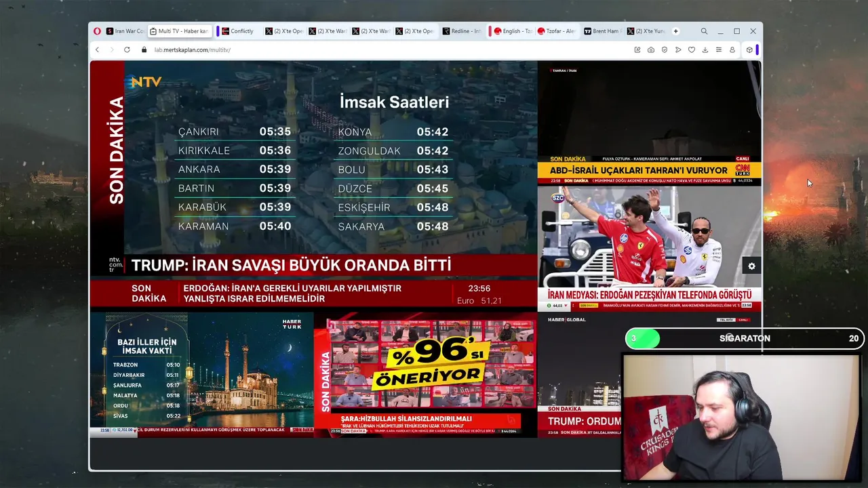Select the Multi TV - Haber tab
The image size is (868, 488).
point(180,31)
